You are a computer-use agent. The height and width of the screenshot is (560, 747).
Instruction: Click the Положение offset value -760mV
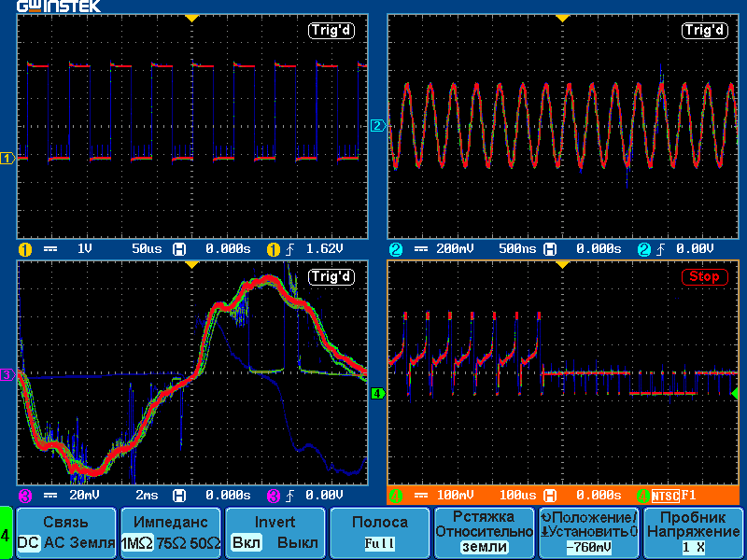(x=589, y=547)
